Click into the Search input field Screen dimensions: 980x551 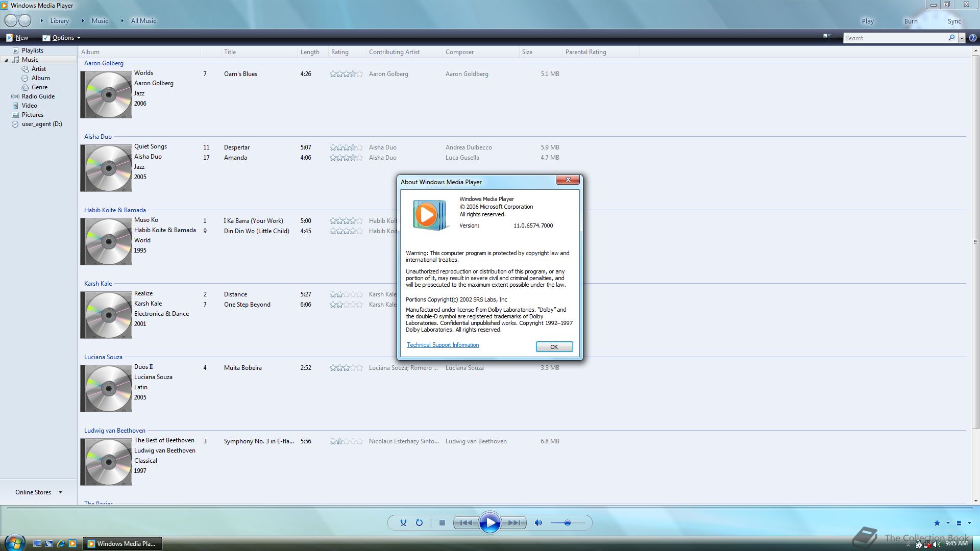click(x=896, y=38)
